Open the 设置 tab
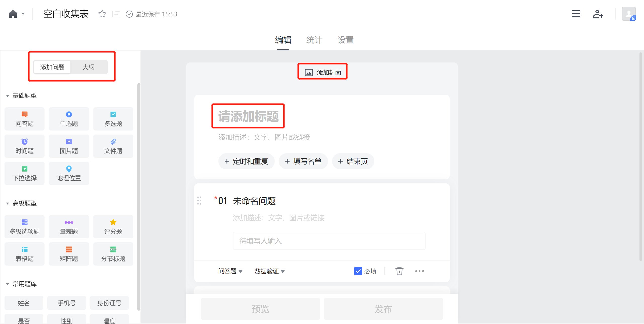 tap(345, 40)
